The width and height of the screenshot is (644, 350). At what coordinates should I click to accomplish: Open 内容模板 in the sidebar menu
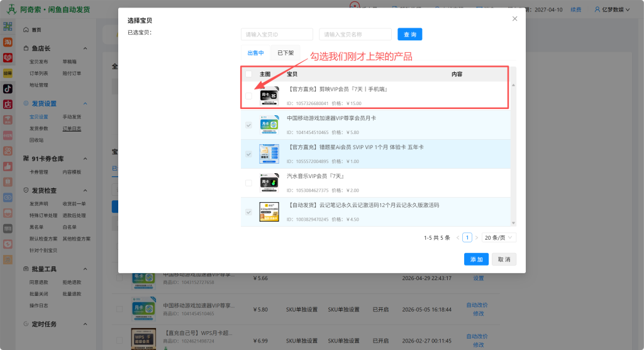tap(72, 172)
